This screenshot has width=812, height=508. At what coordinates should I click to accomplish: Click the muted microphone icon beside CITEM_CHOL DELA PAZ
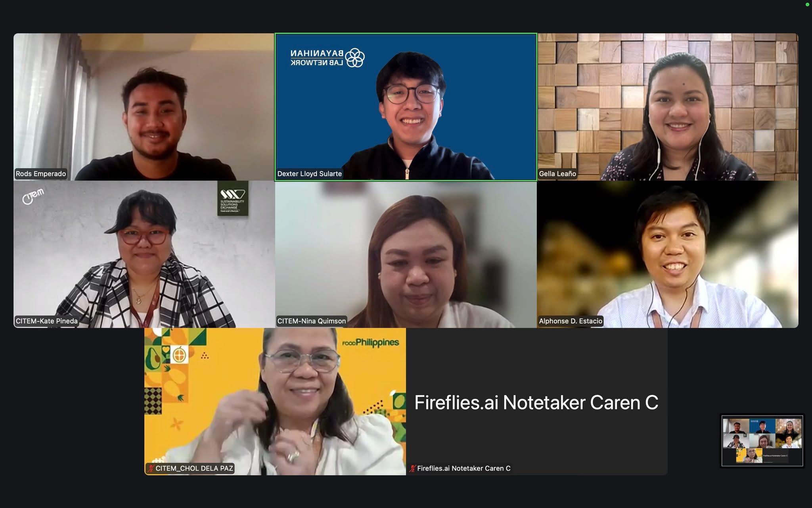[151, 468]
